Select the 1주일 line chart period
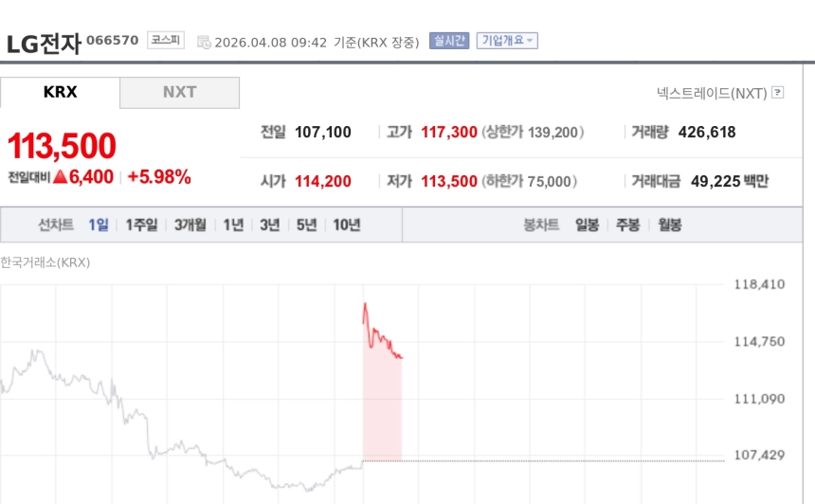 coord(141,225)
